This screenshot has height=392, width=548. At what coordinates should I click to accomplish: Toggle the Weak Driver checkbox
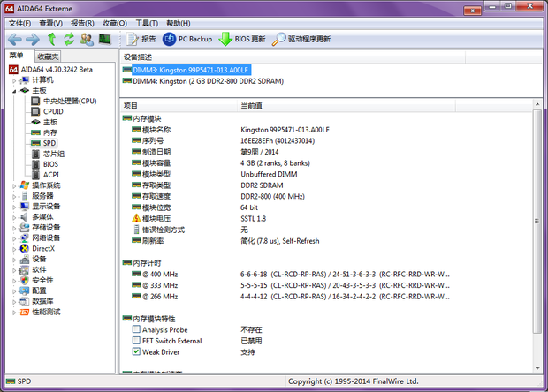[136, 351]
